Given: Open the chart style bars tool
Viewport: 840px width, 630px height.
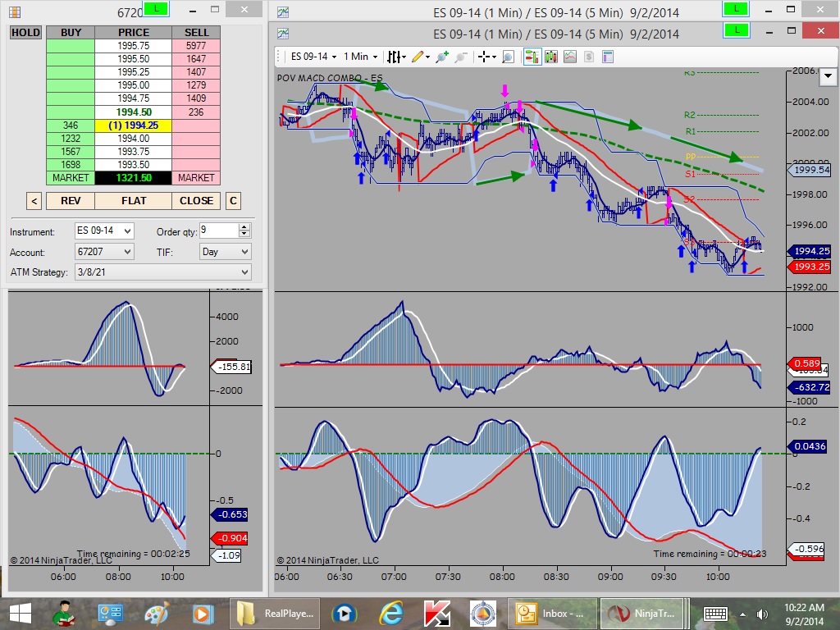Looking at the screenshot, I should click(395, 57).
